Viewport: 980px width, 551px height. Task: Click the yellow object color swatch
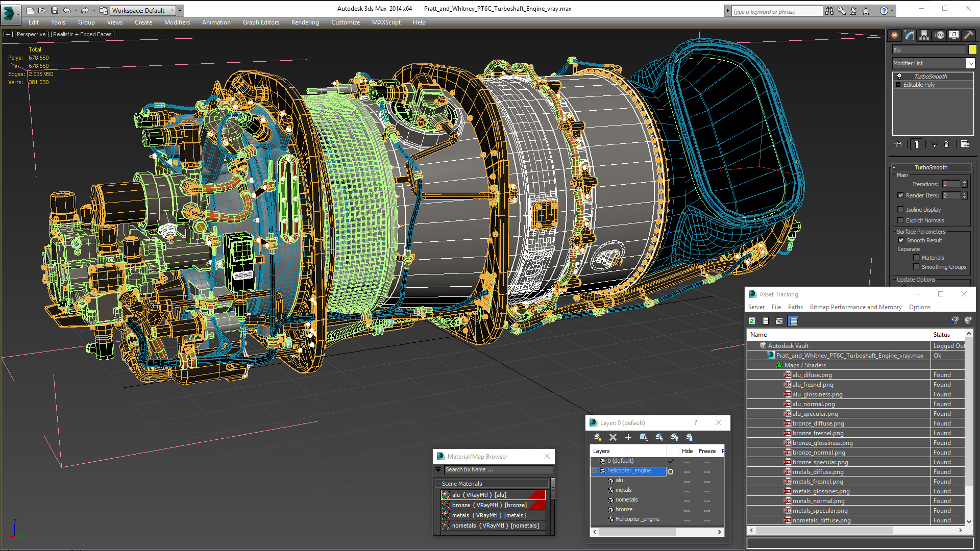[x=972, y=49]
